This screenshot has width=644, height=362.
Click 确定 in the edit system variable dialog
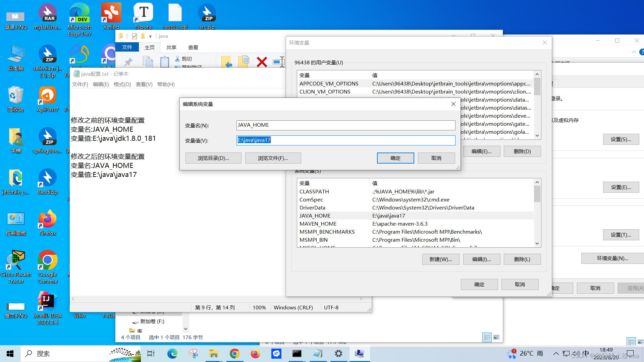(395, 158)
